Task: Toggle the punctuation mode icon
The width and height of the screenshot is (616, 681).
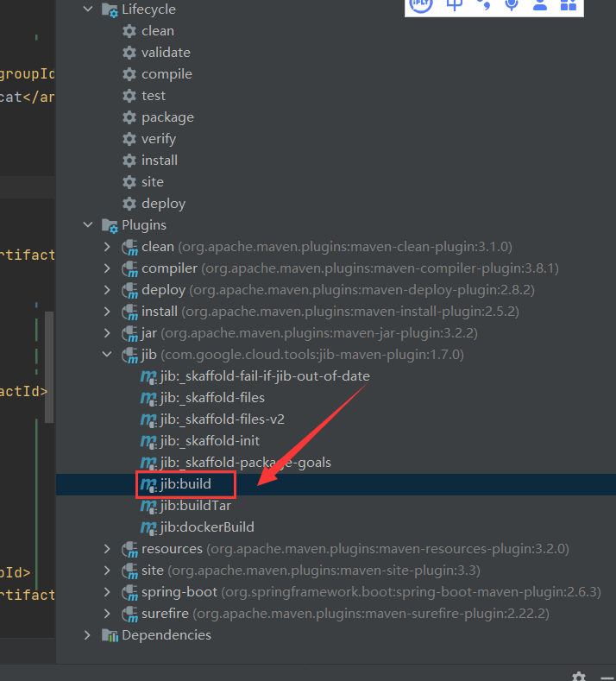Action: tap(483, 5)
